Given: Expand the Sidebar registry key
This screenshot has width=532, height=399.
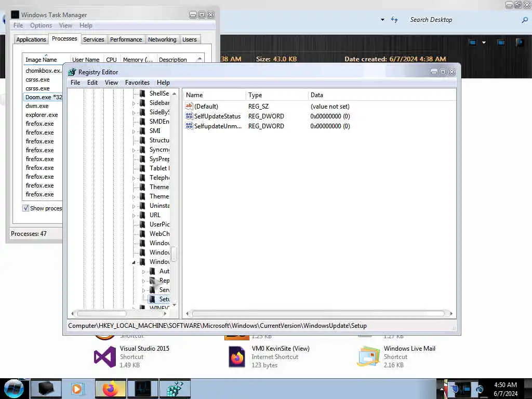Looking at the screenshot, I should coord(134,103).
